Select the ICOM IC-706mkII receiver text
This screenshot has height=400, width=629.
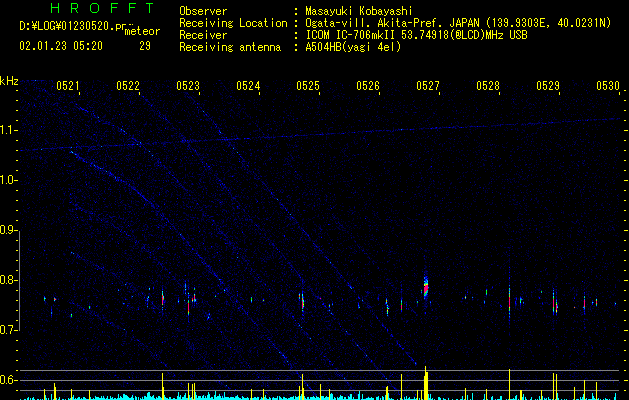click(416, 35)
